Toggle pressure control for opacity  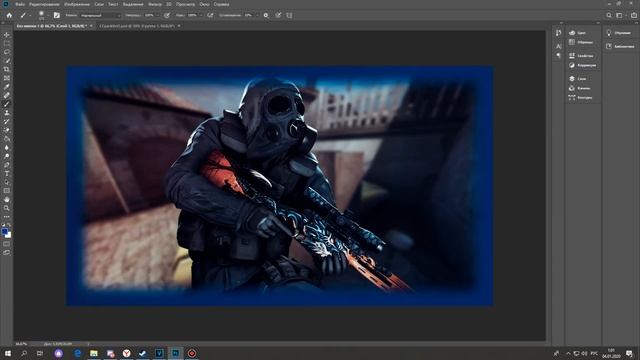point(167,15)
